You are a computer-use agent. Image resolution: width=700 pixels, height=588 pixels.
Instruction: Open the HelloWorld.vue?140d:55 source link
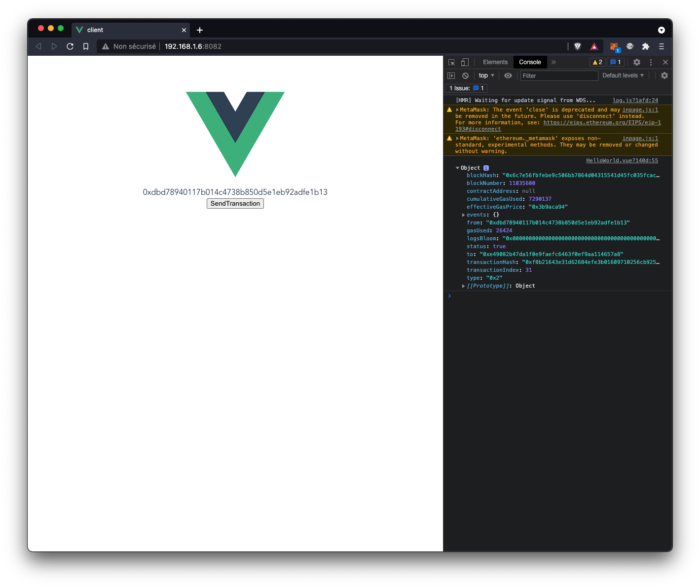tap(622, 160)
